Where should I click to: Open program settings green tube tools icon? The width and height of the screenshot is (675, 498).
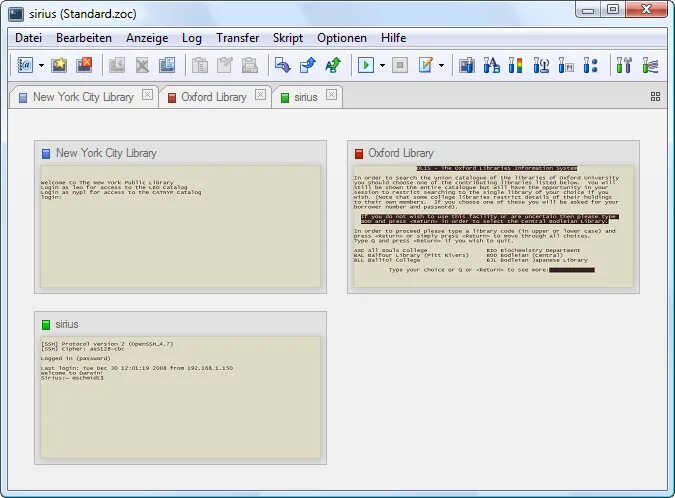(624, 65)
